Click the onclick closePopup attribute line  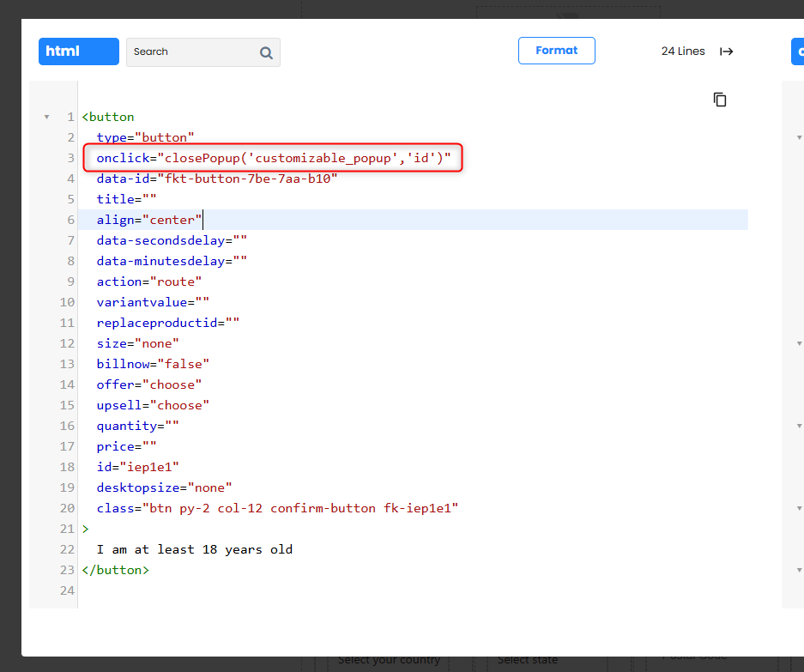(273, 158)
